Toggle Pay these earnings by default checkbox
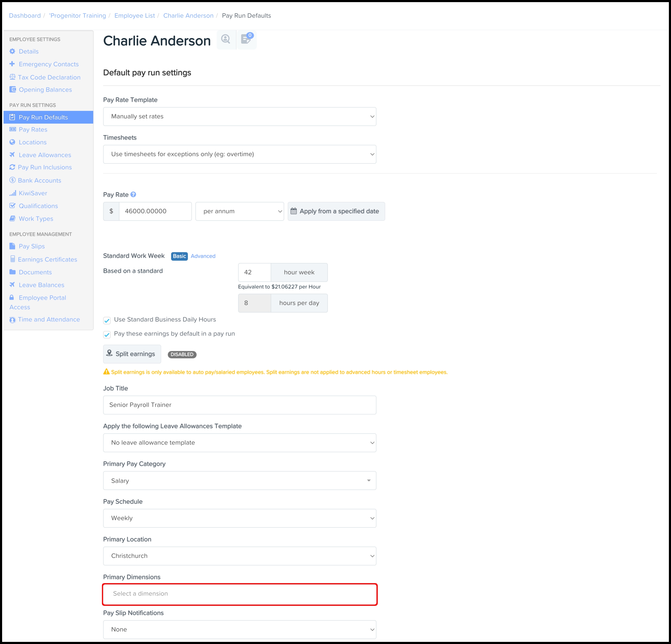This screenshot has height=644, width=671. pyautogui.click(x=107, y=335)
